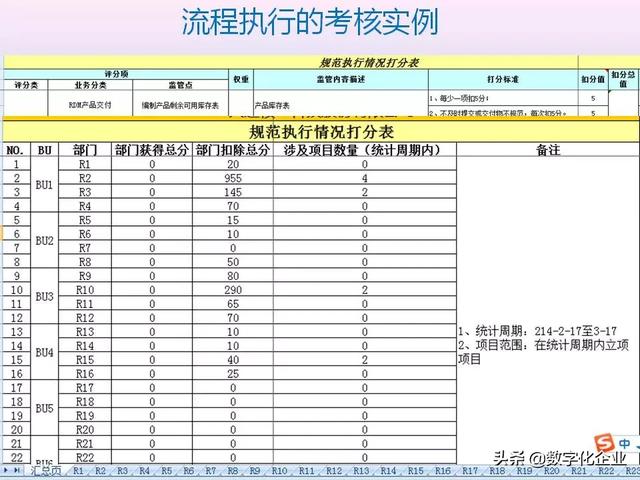Select the BU3 merged cell

44,297
